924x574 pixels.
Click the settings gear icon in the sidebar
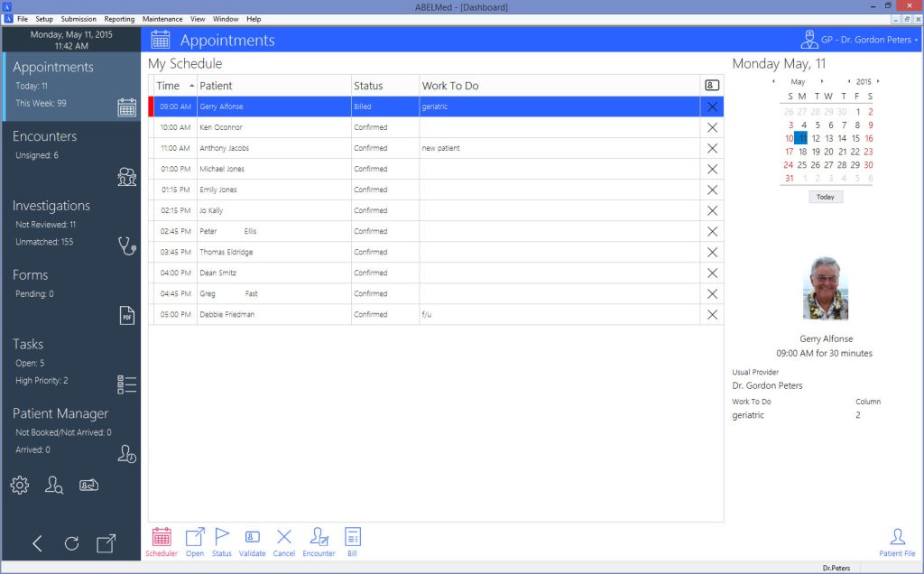tap(19, 485)
